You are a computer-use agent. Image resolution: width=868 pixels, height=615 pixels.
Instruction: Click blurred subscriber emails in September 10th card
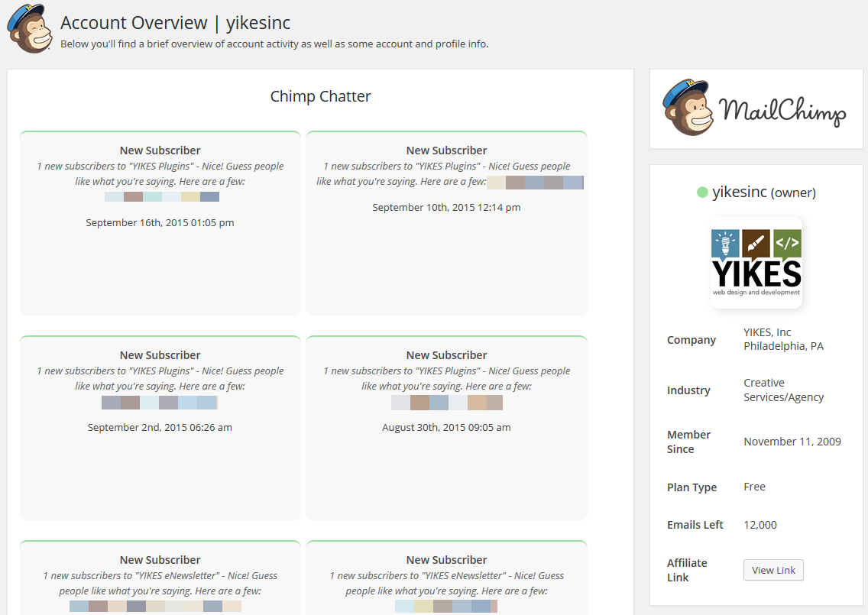pos(535,182)
